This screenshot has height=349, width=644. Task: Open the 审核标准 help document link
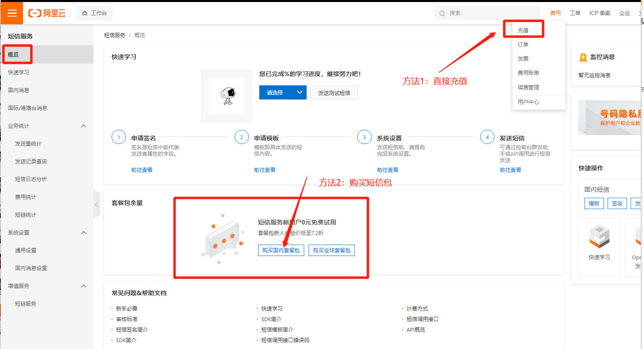[127, 319]
